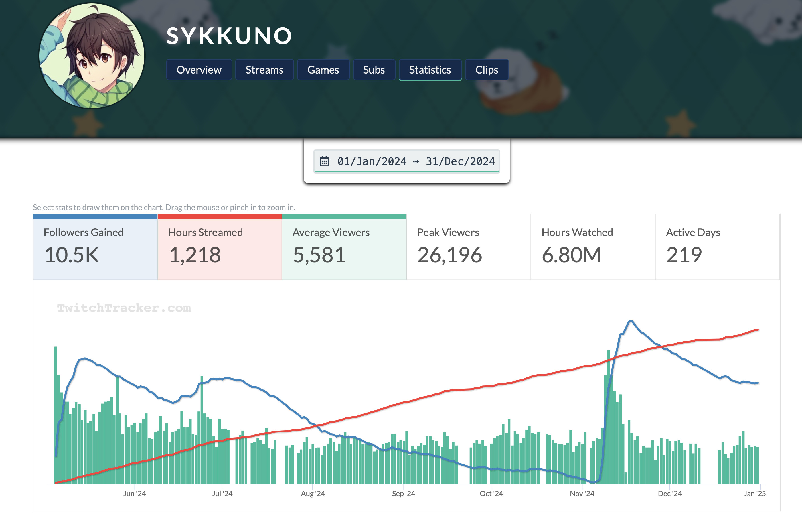802x532 pixels.
Task: Toggle Followers Gained stat off
Action: point(95,247)
